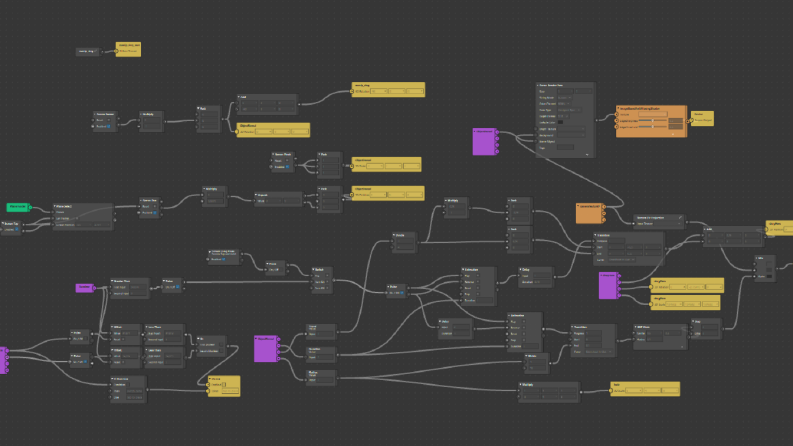Open the Background dropdown in the render settings node
793x446 pixels.
[x=571, y=136]
